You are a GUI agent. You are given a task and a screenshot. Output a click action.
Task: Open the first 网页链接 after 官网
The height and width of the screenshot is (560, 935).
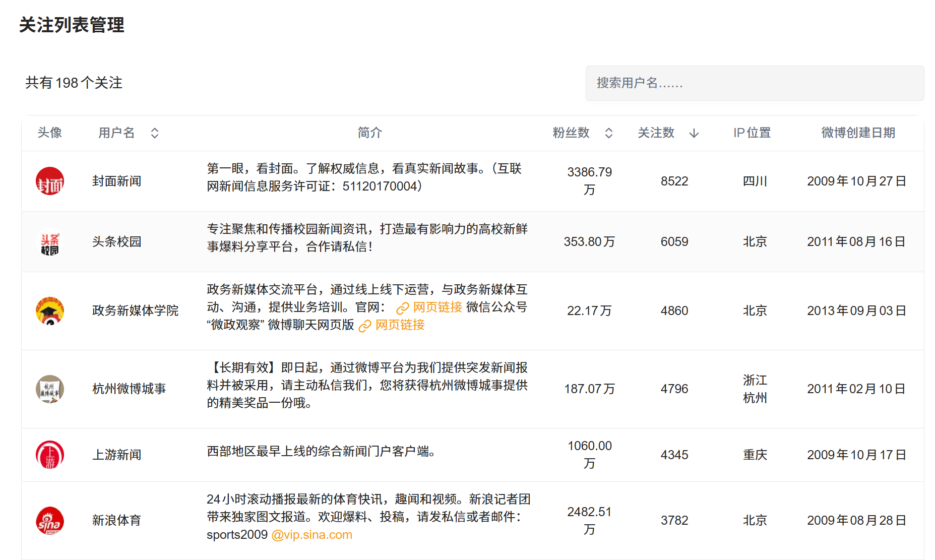(x=429, y=307)
